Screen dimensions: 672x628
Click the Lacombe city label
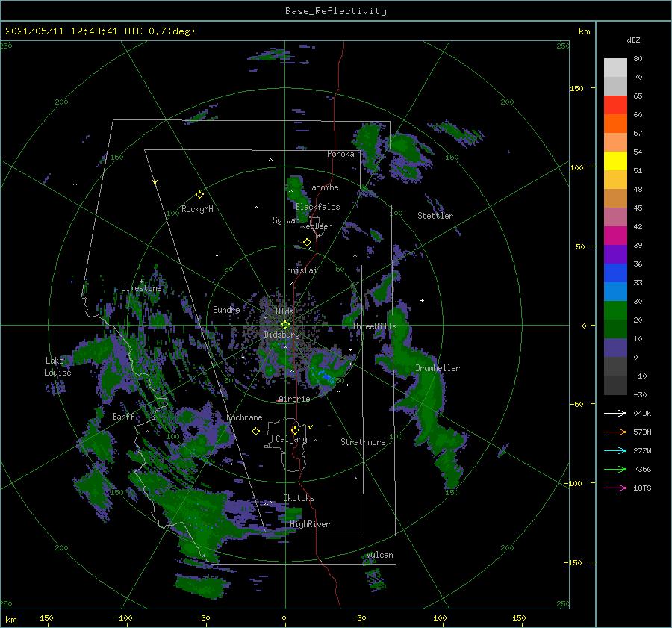coord(323,187)
